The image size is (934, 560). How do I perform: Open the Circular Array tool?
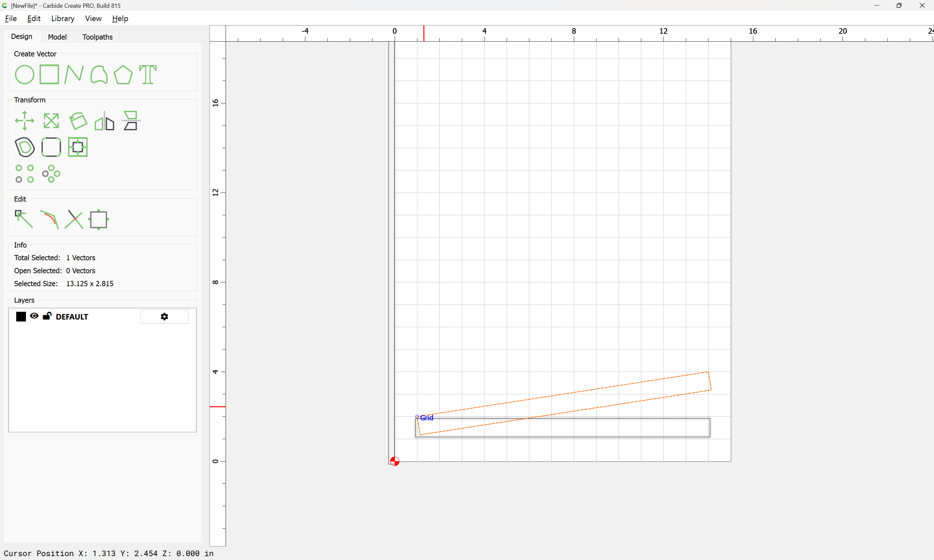(51, 174)
